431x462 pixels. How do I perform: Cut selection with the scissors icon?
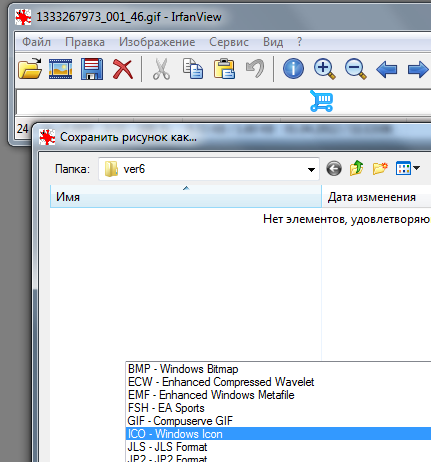point(161,69)
